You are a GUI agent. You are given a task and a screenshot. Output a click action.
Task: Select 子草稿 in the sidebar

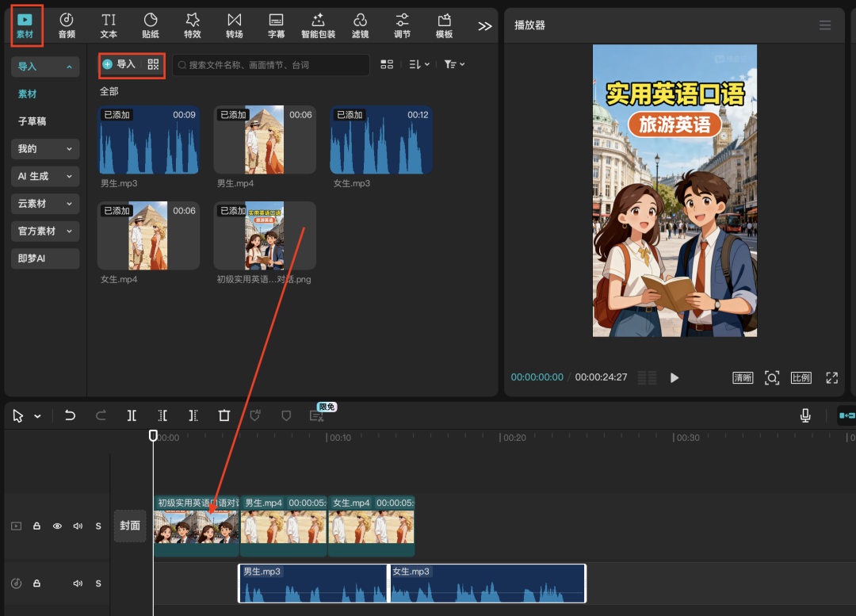tap(32, 121)
